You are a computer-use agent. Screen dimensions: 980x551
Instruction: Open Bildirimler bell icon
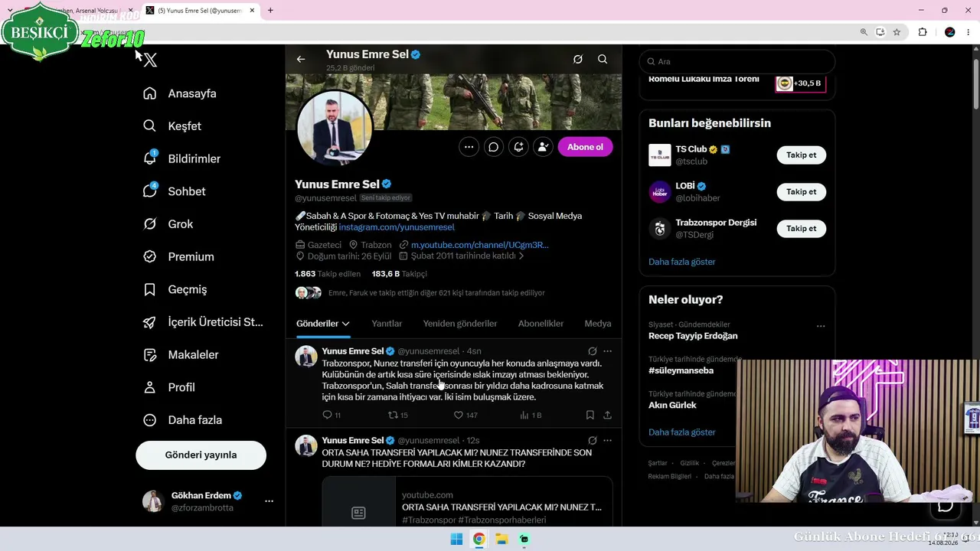point(150,158)
